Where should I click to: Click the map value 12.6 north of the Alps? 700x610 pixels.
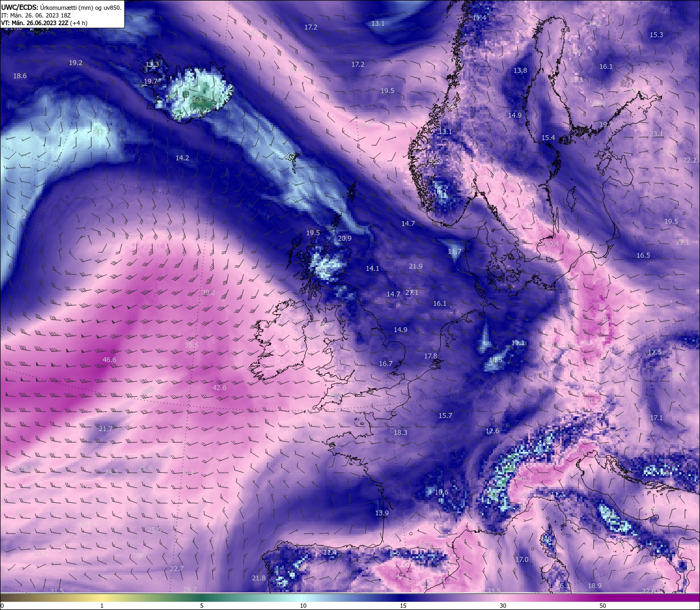click(x=492, y=432)
